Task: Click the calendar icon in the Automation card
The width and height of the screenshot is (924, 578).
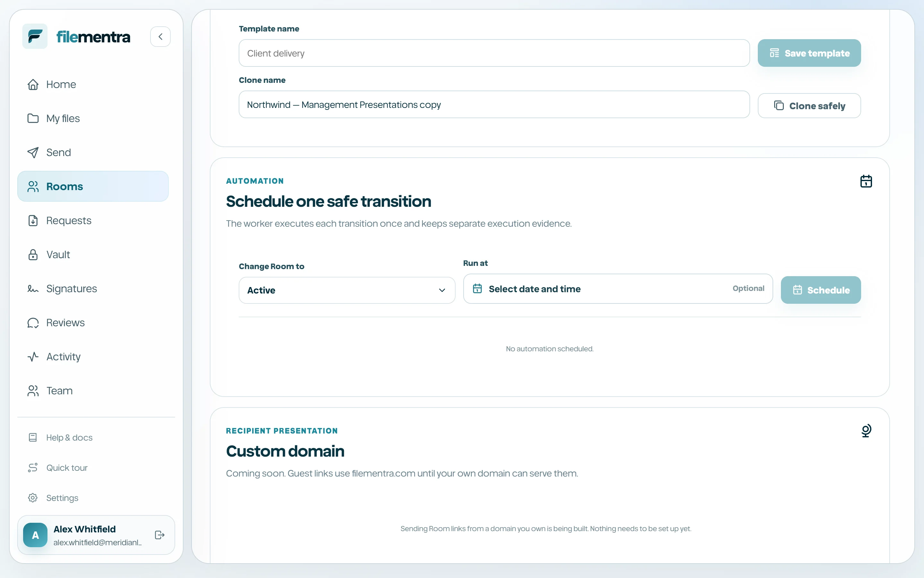Action: click(x=866, y=181)
